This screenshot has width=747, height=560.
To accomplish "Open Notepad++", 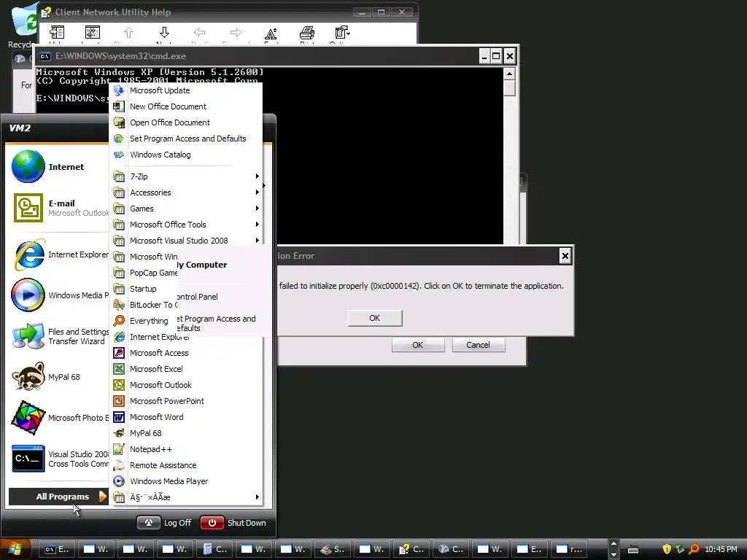I will point(186,449).
